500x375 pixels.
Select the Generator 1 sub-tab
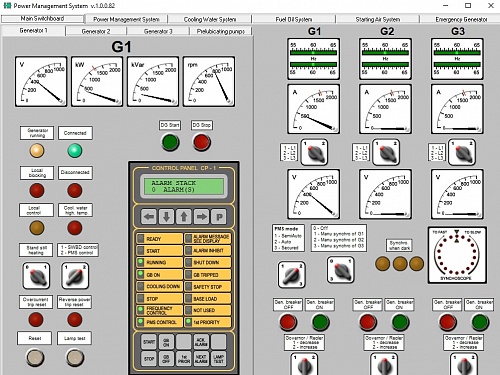point(33,30)
